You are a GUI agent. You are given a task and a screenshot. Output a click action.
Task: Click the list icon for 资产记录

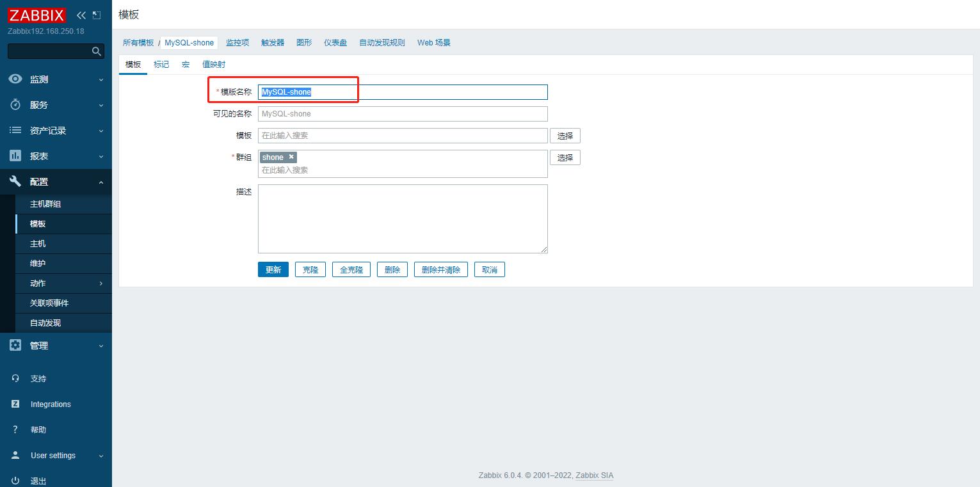point(15,131)
